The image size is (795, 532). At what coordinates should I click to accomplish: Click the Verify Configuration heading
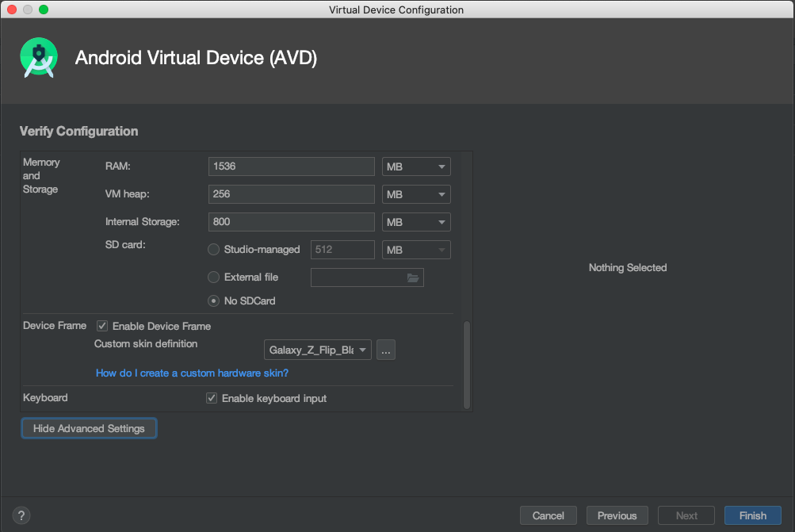tap(78, 131)
